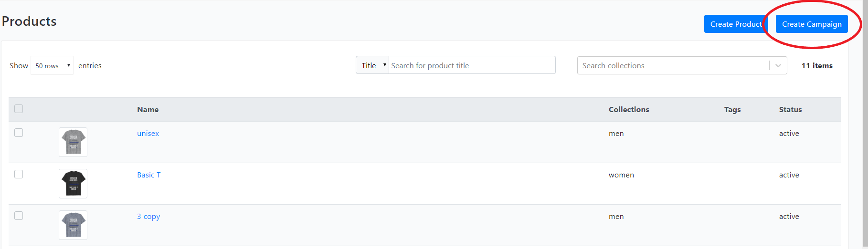Focus the Search collections input
The height and width of the screenshot is (249, 868).
673,66
